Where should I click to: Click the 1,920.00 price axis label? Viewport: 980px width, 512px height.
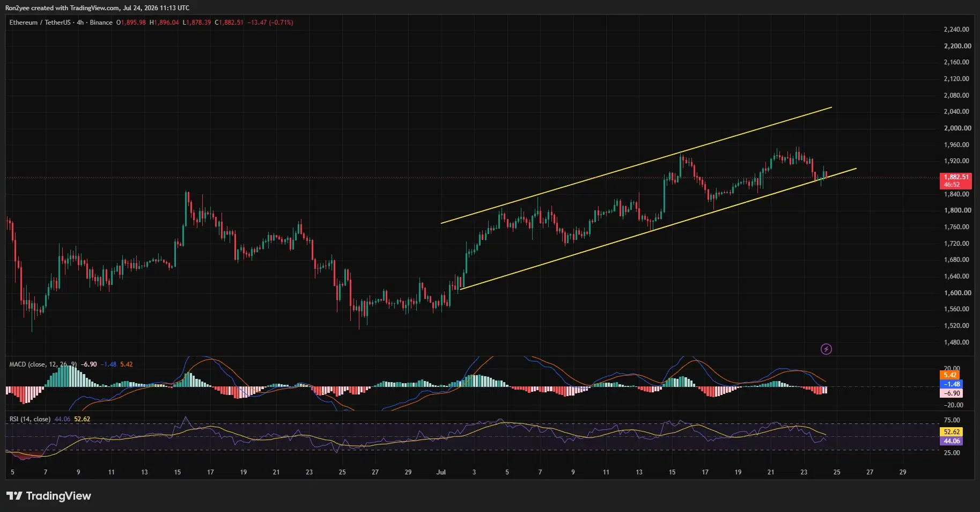956,161
